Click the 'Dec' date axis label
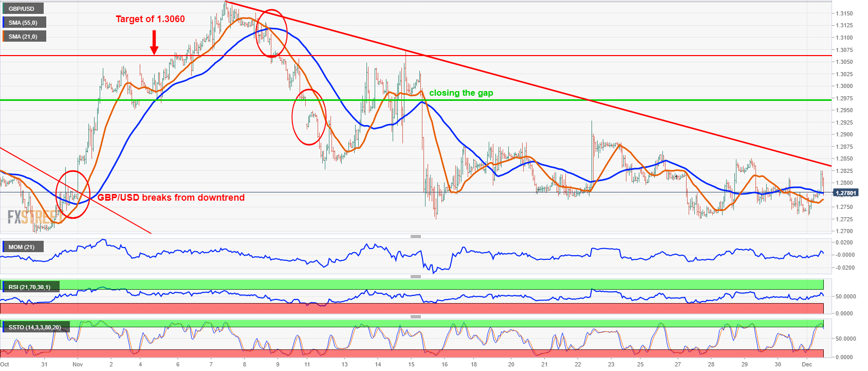 click(807, 364)
